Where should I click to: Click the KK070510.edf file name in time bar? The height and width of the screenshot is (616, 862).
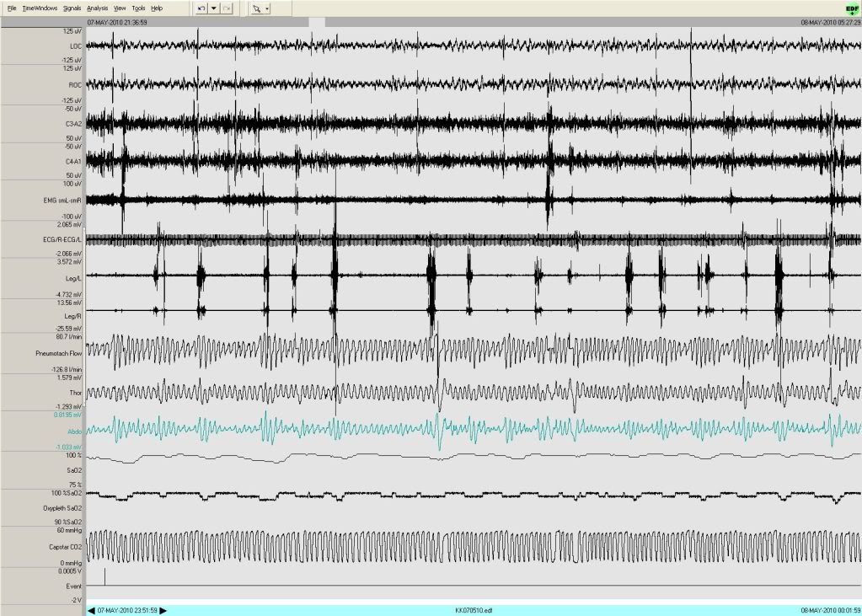click(x=470, y=609)
